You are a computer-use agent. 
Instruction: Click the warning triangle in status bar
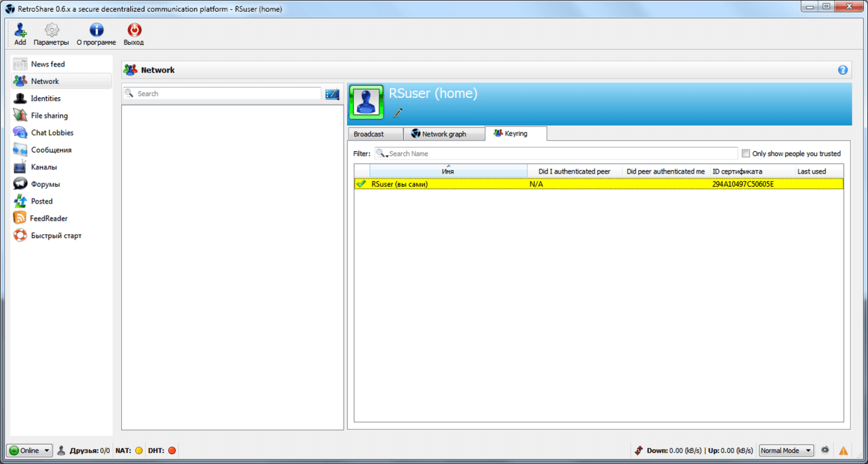coord(843,451)
